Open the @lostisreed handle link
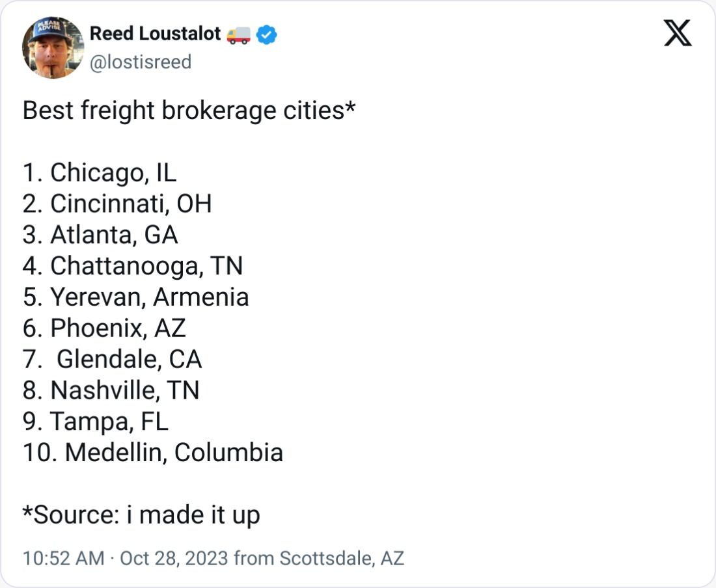Image resolution: width=716 pixels, height=588 pixels. [140, 62]
